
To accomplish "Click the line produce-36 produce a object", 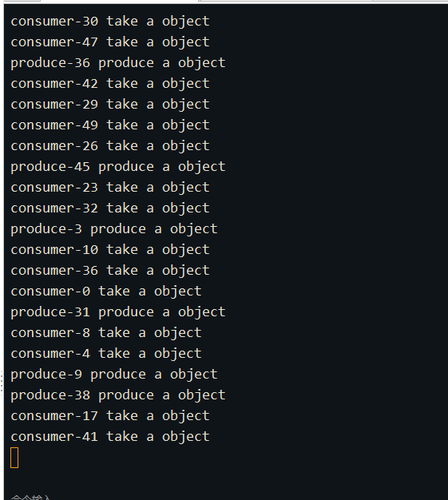I will point(118,63).
